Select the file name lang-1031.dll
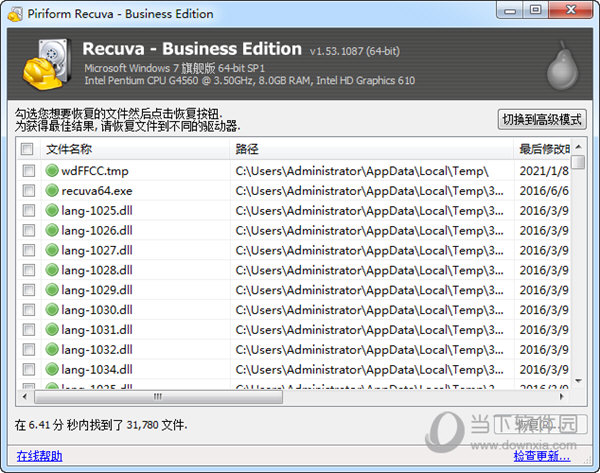600x473 pixels. point(97,330)
